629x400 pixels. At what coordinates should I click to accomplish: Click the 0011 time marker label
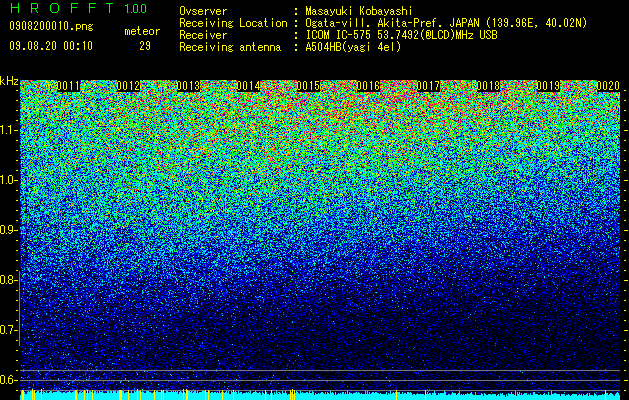click(68, 86)
